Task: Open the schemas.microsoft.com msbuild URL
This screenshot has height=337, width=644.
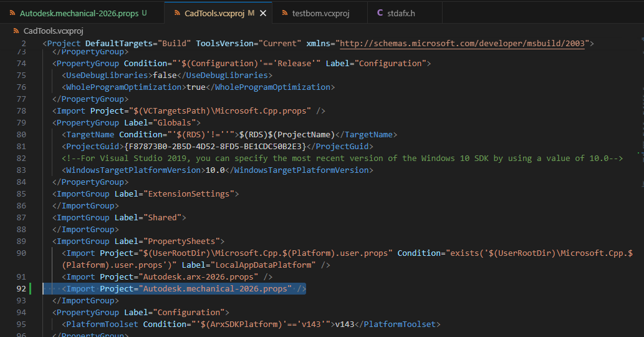Action: [462, 44]
